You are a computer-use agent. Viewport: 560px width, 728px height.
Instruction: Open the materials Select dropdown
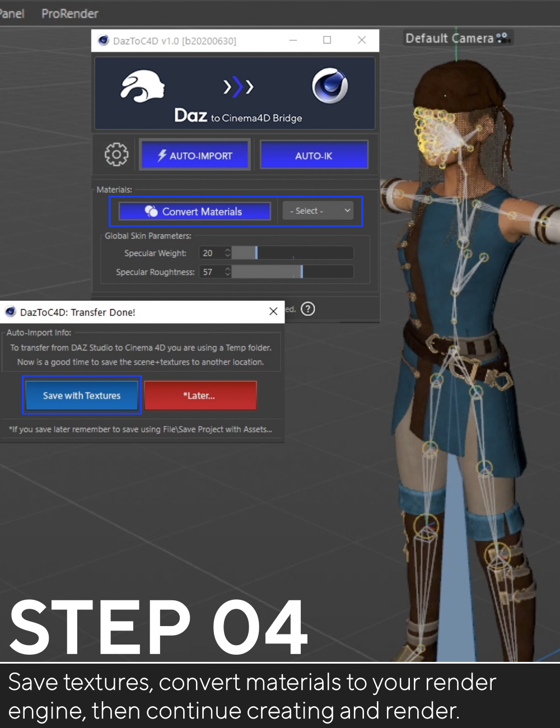pyautogui.click(x=318, y=211)
